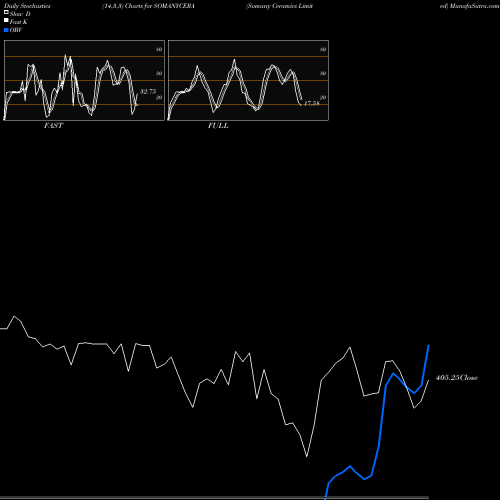Image resolution: width=500 pixels, height=500 pixels.
Task: Click the 'FAST' label under left chart
Action: (x=53, y=126)
